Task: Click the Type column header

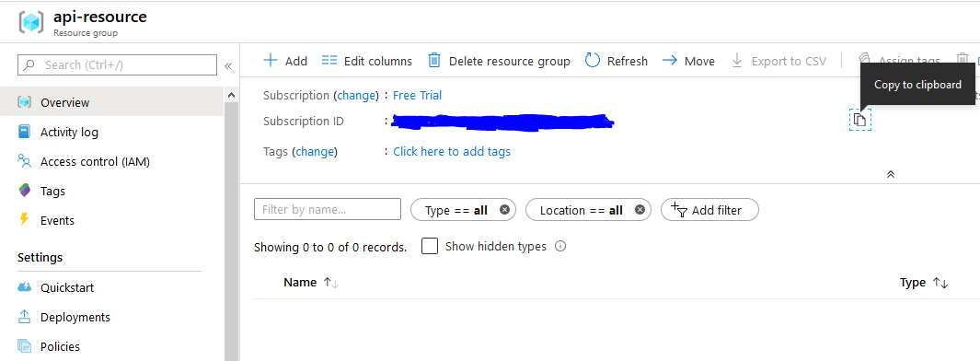Action: click(913, 282)
